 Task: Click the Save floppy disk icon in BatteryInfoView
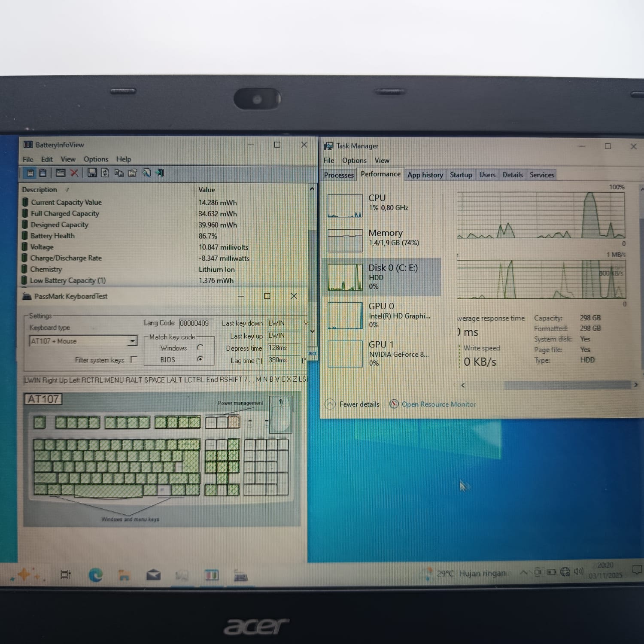pyautogui.click(x=92, y=173)
